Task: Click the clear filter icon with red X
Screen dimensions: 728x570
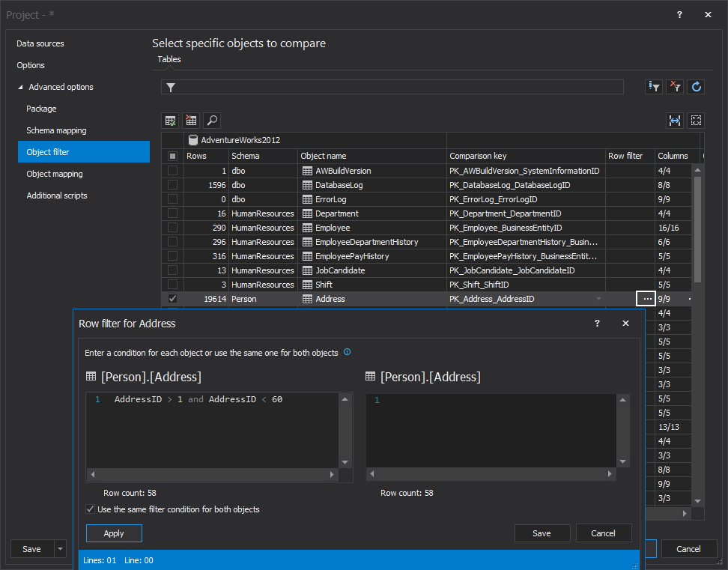Action: click(x=675, y=87)
